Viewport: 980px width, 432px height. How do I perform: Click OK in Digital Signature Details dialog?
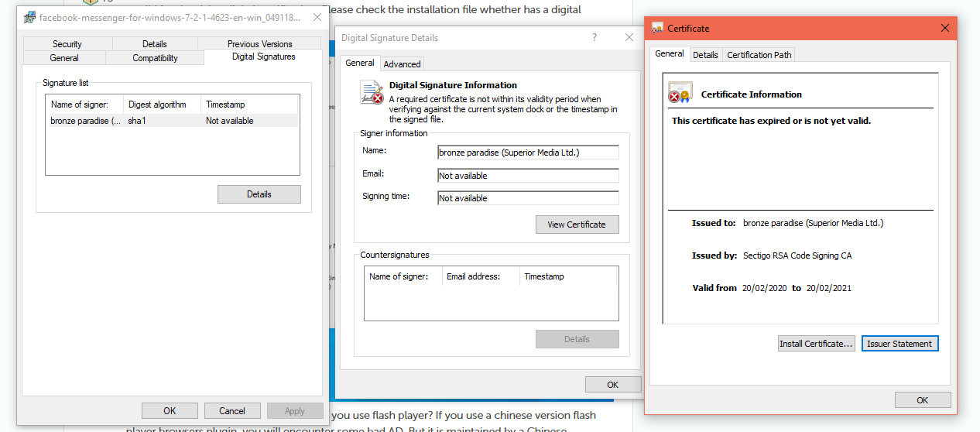pyautogui.click(x=613, y=385)
